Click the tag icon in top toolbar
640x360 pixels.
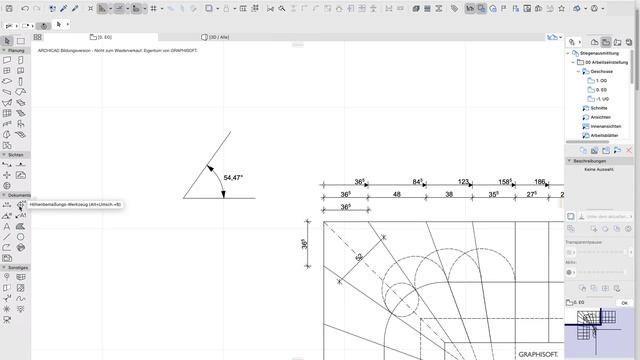454,8
